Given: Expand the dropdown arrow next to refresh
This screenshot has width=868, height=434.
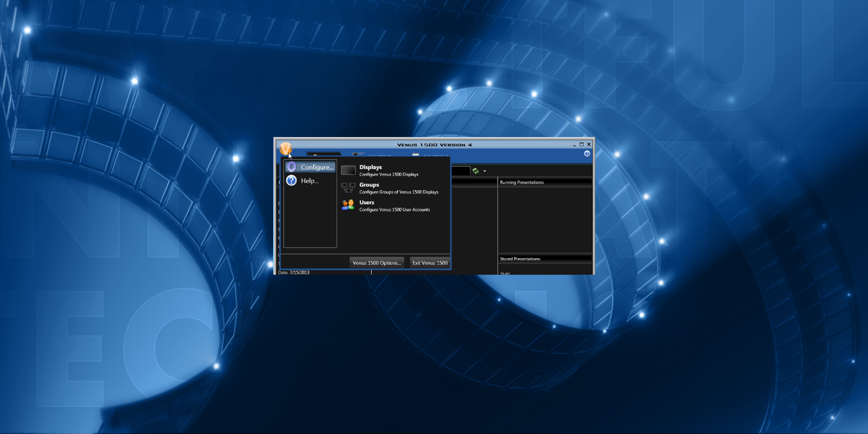Looking at the screenshot, I should pos(484,171).
